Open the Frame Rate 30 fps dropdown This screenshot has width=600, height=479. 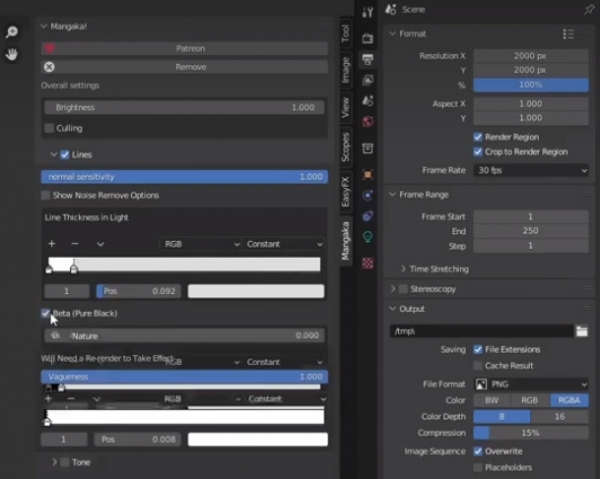[x=531, y=171]
